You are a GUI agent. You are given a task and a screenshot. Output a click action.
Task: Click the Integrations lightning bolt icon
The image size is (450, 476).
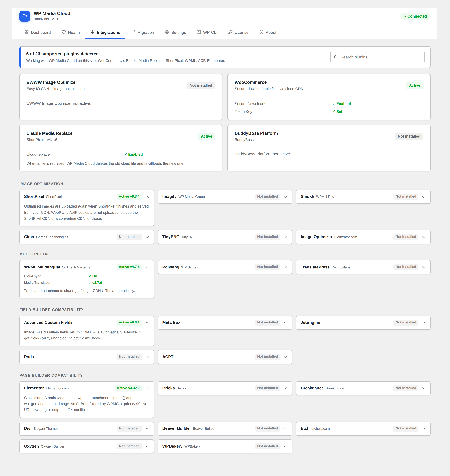[x=93, y=32]
